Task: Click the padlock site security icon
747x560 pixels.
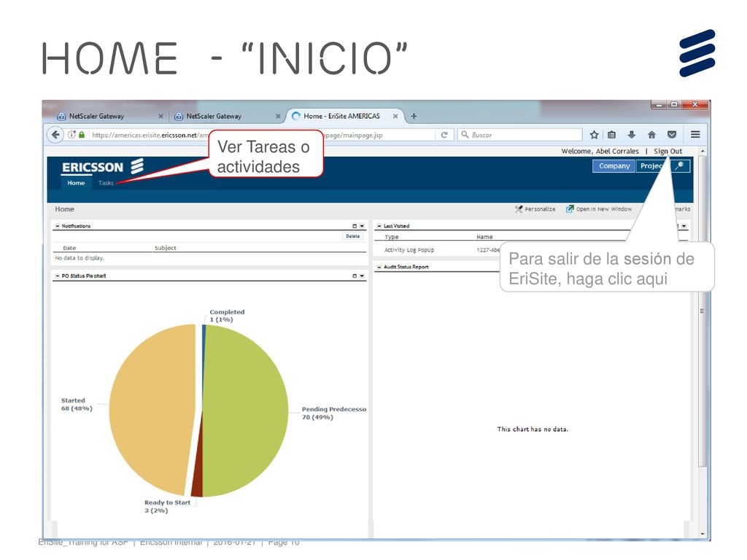Action: click(82, 135)
